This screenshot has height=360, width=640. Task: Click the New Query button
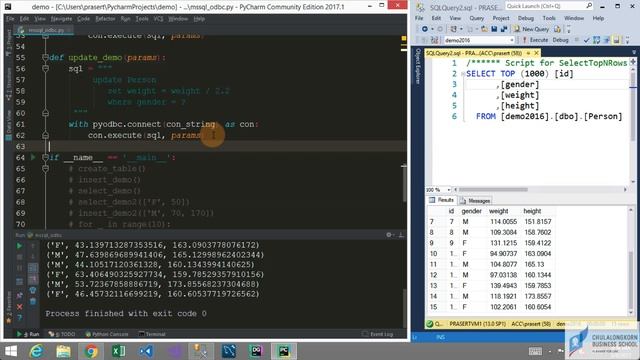[531, 29]
